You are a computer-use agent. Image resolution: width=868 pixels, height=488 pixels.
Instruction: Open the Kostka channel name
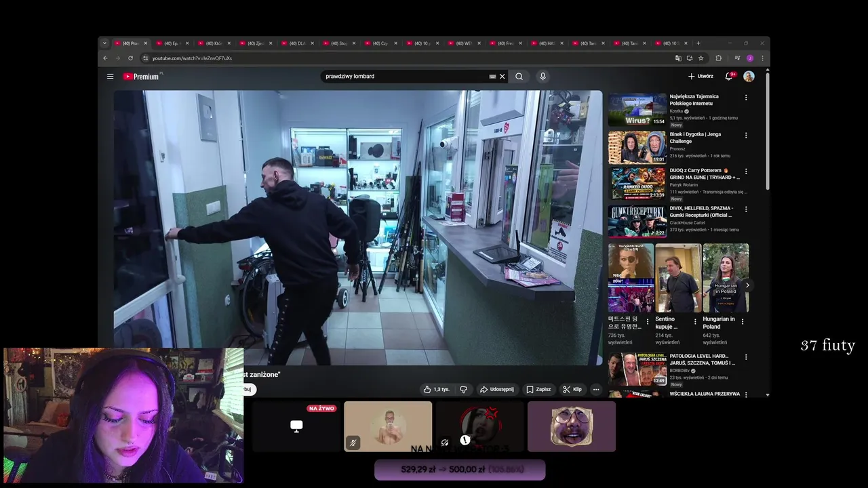(676, 111)
